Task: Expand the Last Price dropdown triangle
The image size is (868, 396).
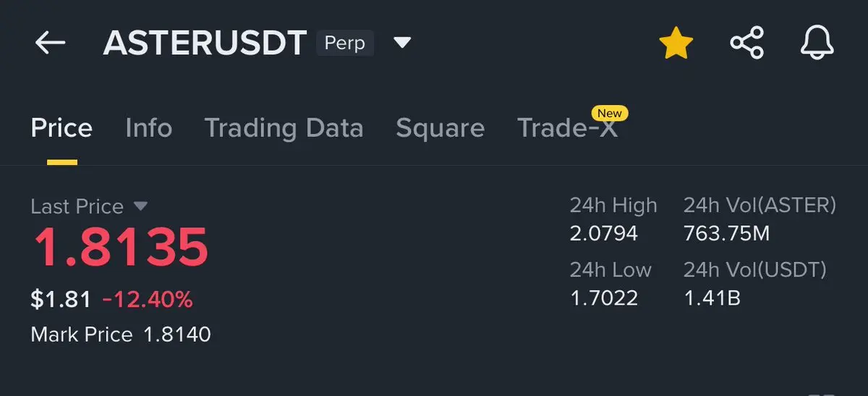Action: click(140, 206)
